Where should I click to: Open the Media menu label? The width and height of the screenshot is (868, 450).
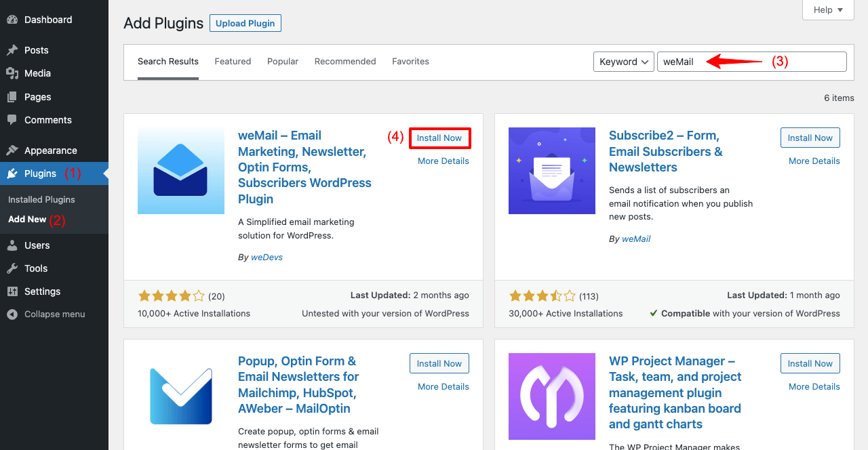click(38, 73)
